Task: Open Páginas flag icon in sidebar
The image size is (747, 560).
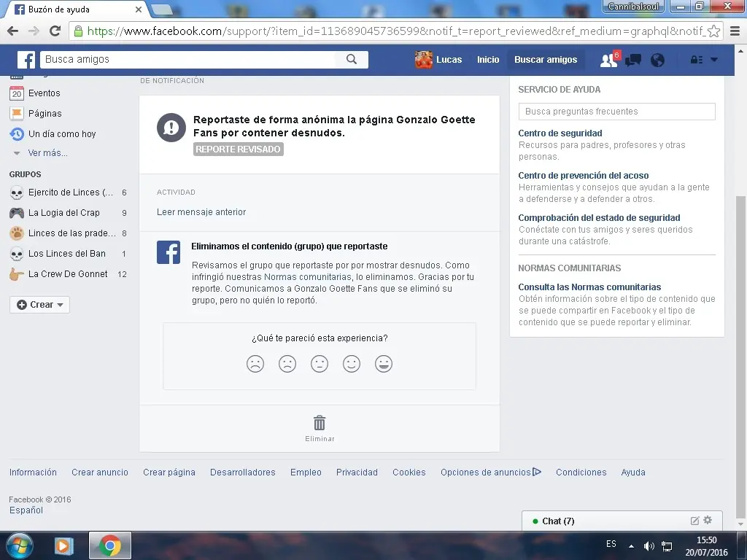Action: point(17,113)
